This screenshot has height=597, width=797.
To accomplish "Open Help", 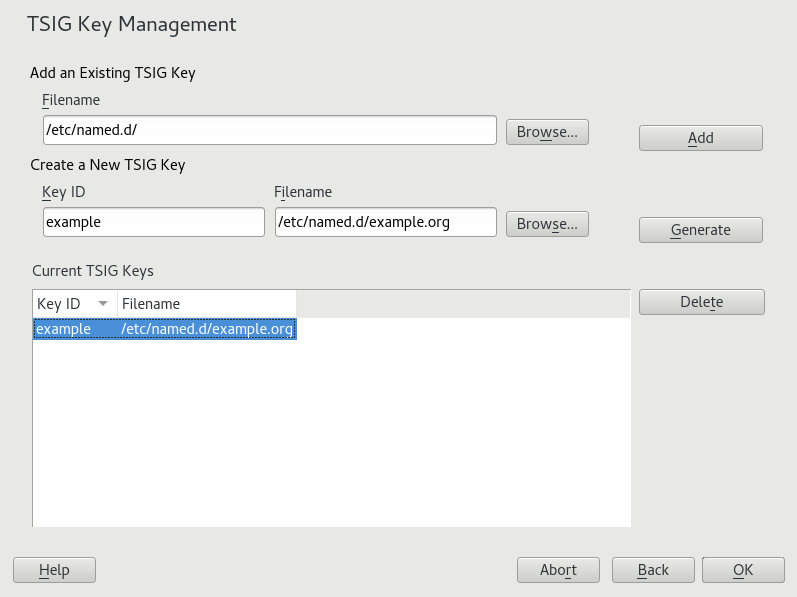I will coord(54,570).
